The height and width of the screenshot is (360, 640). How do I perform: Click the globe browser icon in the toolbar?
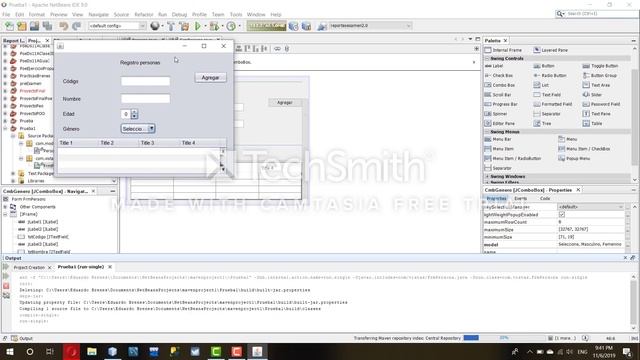coord(155,26)
